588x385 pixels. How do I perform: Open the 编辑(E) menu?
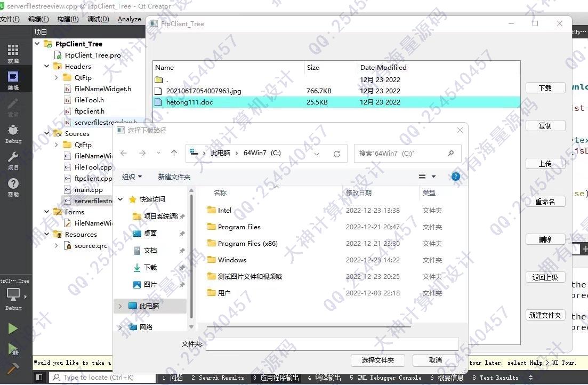point(38,19)
